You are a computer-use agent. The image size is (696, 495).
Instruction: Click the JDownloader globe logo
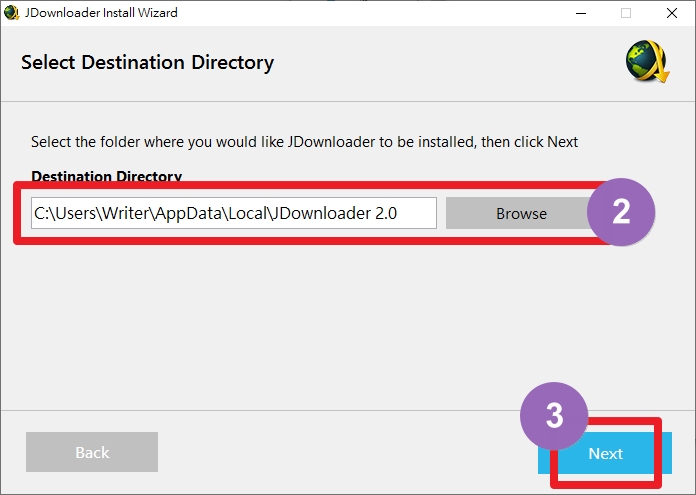(x=647, y=61)
